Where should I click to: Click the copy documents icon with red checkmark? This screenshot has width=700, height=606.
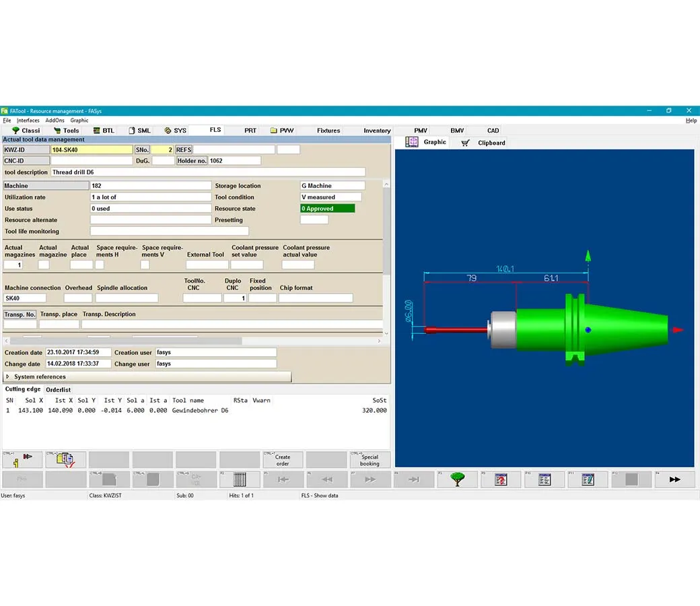point(66,460)
